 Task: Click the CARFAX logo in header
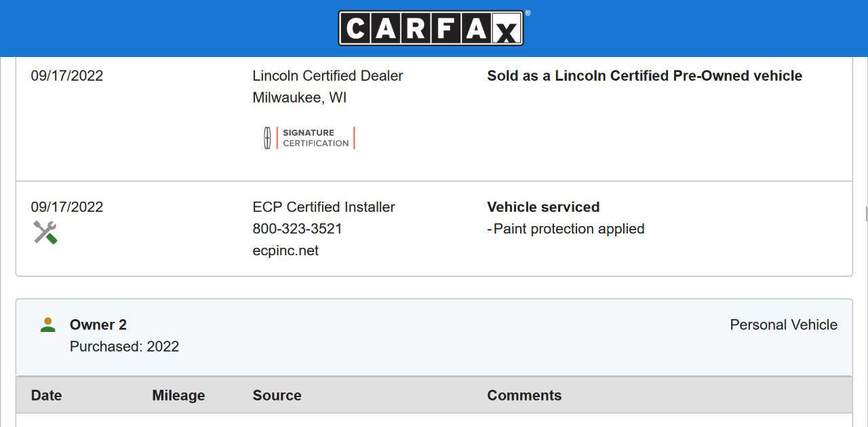tap(431, 29)
